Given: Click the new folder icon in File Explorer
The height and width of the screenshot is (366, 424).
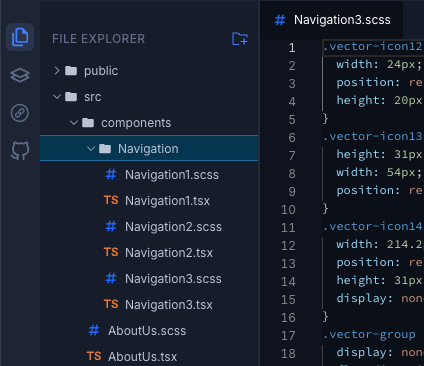Looking at the screenshot, I should click(x=240, y=39).
